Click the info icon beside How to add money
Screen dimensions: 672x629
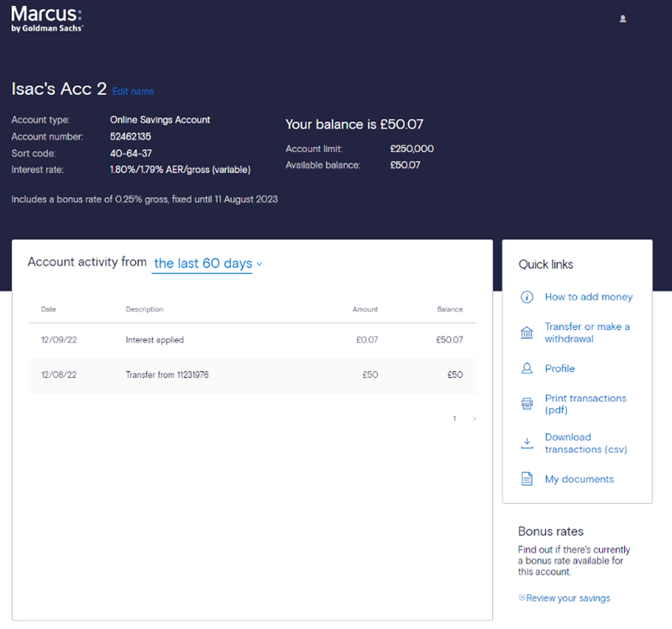(x=526, y=297)
